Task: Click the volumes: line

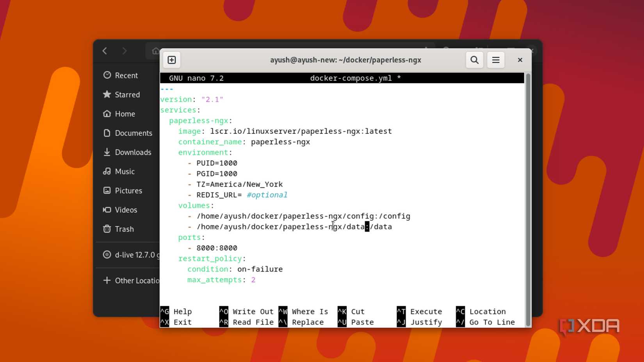Action: coord(196,206)
